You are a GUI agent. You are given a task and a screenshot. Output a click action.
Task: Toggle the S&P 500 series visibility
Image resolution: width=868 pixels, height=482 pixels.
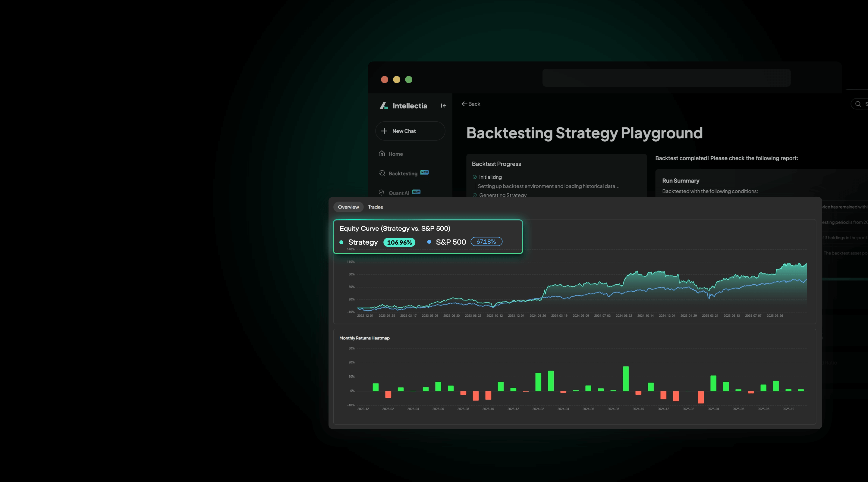429,242
